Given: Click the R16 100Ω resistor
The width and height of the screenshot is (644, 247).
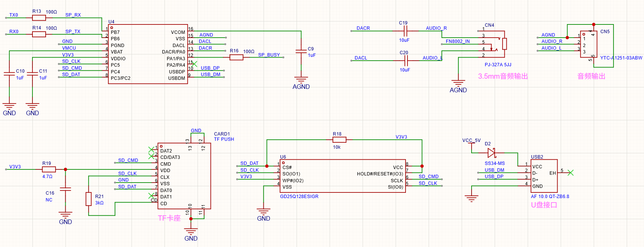Looking at the screenshot, I should [x=237, y=57].
